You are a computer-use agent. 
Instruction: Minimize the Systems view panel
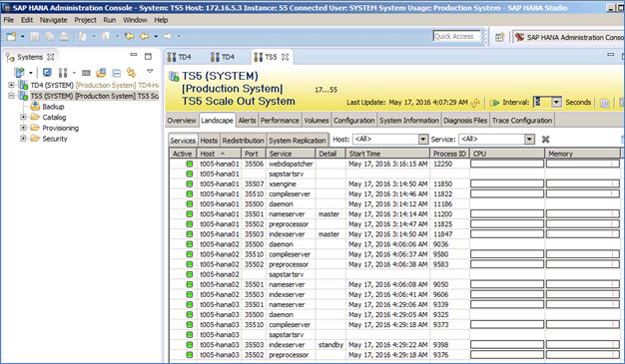(134, 55)
